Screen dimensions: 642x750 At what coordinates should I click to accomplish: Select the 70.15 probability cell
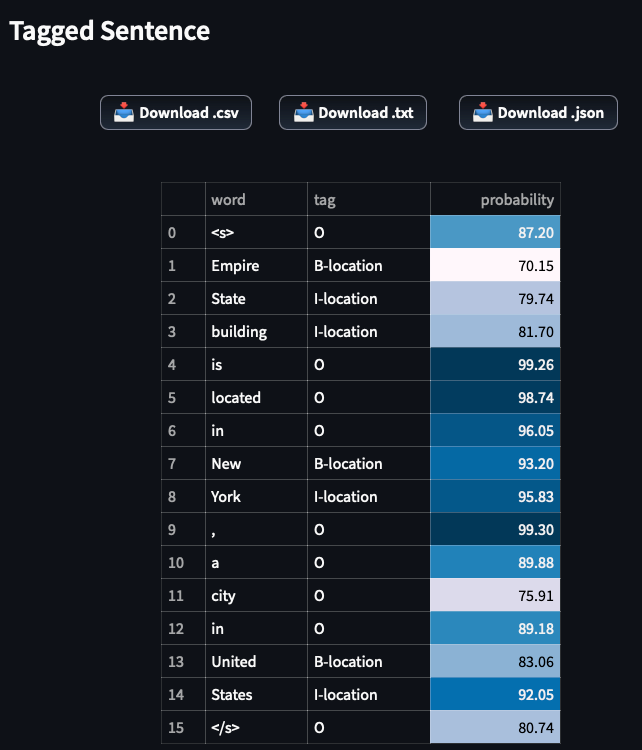click(x=495, y=266)
